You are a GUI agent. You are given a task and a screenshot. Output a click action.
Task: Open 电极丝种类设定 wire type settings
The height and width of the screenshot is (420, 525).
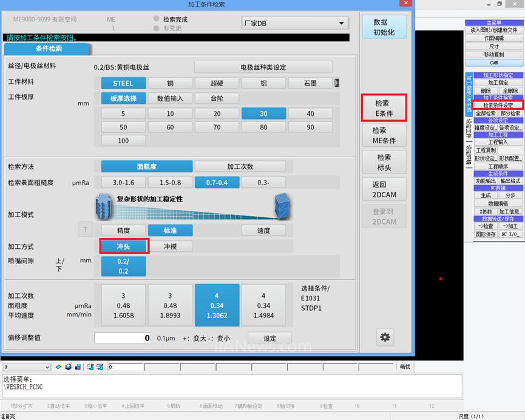click(263, 67)
